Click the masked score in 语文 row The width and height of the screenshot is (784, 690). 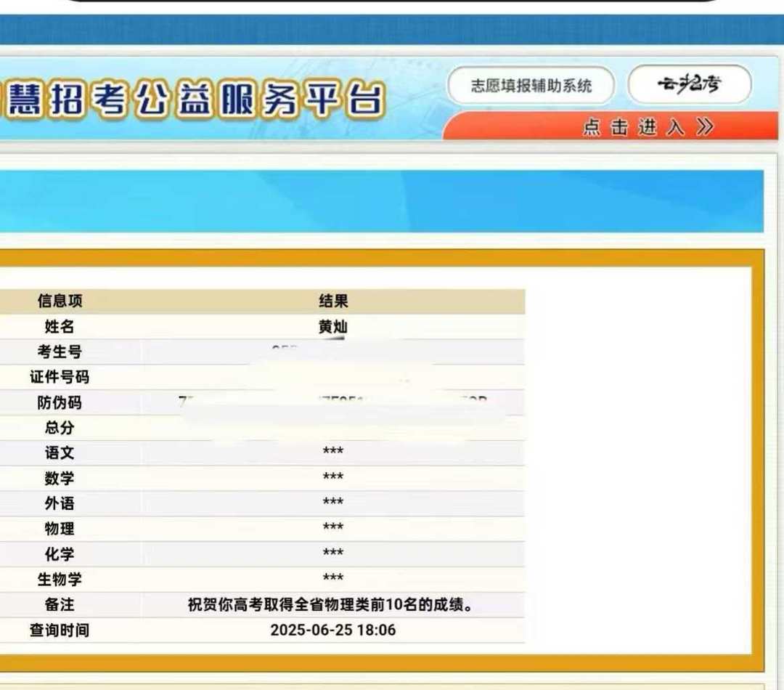(x=333, y=452)
